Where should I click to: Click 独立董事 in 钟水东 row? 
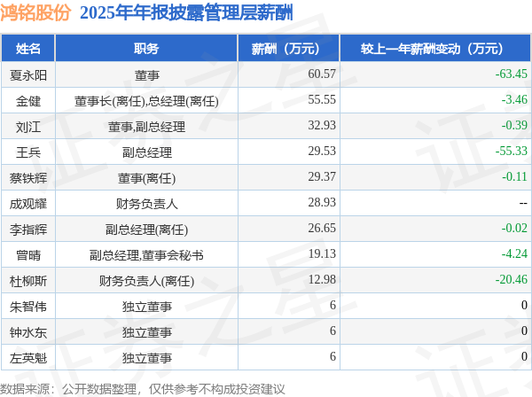tap(146, 332)
